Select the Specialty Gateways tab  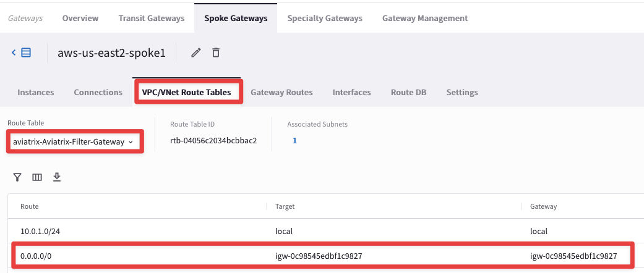[325, 18]
